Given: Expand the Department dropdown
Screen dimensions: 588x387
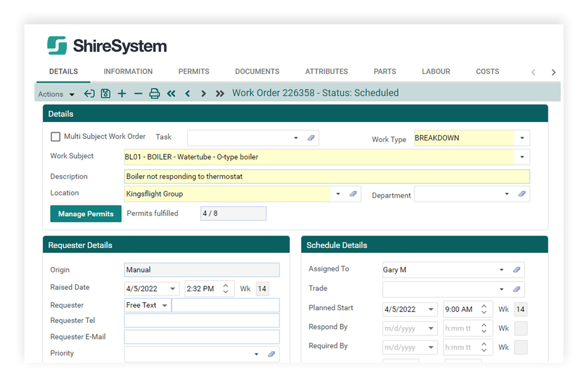Looking at the screenshot, I should coord(507,194).
